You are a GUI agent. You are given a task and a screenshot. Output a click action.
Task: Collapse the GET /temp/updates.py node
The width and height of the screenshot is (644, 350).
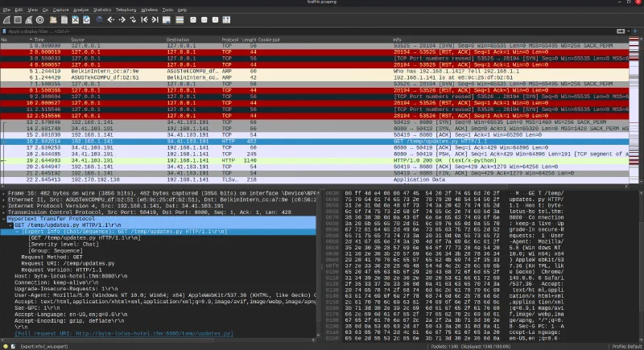pyautogui.click(x=10, y=225)
